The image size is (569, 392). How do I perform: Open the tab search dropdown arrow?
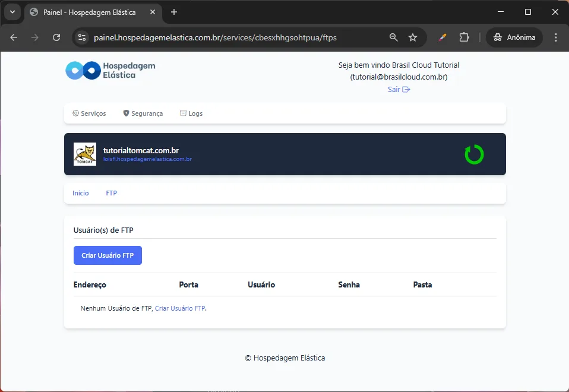12,12
